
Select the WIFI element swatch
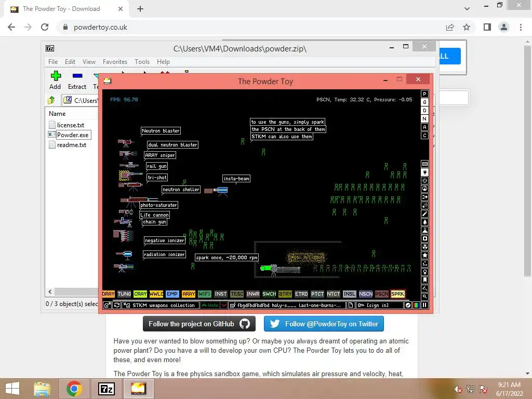[205, 294]
